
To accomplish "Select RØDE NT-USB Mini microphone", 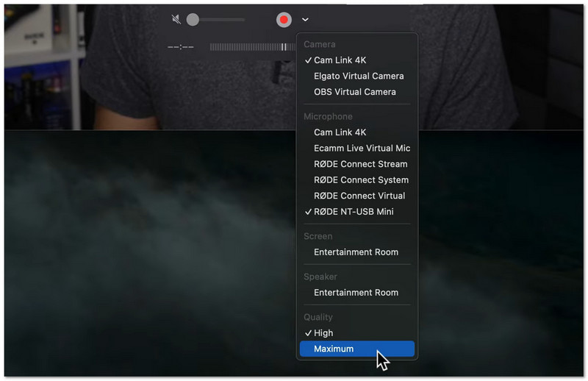I will (357, 212).
